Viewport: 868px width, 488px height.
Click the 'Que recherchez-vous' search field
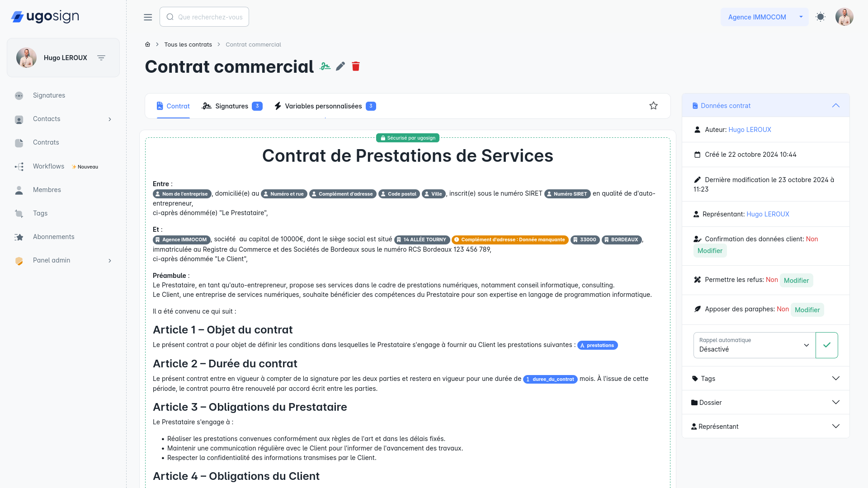(204, 17)
